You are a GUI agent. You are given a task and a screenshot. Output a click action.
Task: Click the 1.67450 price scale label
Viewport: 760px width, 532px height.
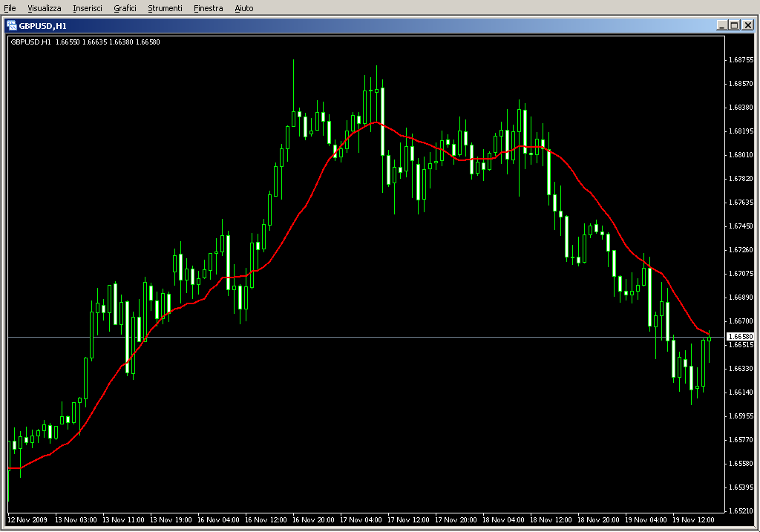coord(741,226)
